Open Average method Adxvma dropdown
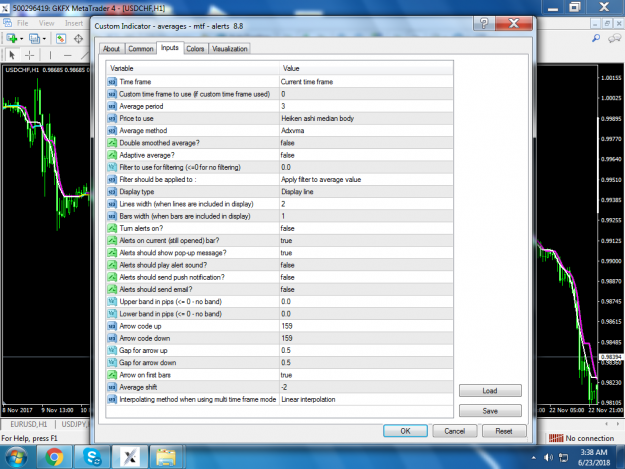This screenshot has height=469, width=625. pos(366,131)
